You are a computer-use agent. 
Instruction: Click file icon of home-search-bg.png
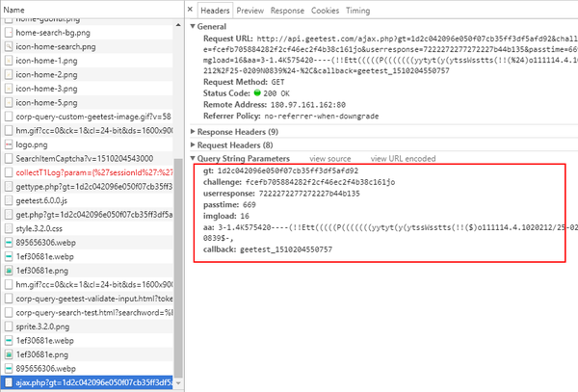point(9,33)
